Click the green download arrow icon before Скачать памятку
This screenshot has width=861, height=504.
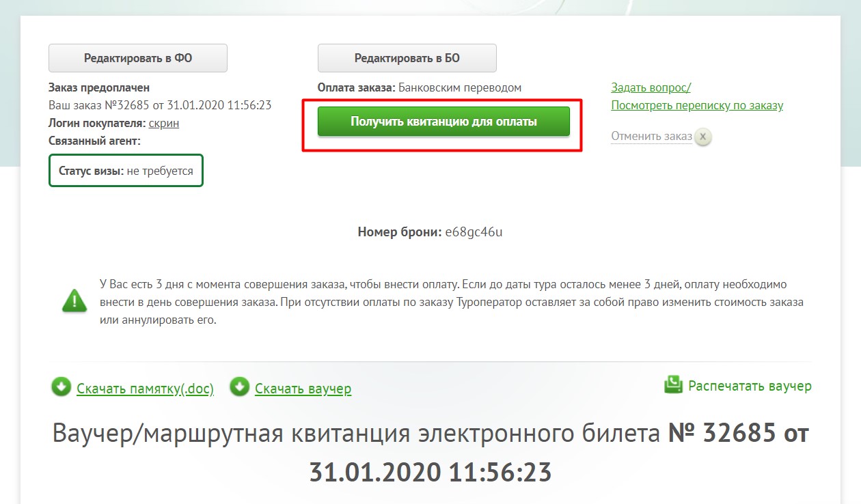61,387
